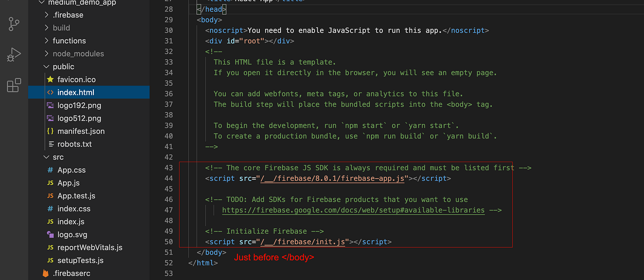Open setupTests.js file
This screenshot has width=644, height=280.
[80, 260]
